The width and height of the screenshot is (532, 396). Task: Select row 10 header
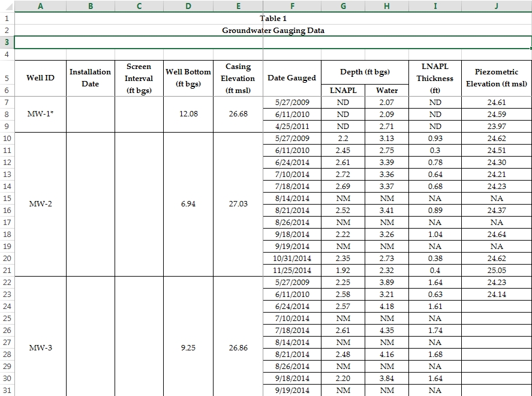pyautogui.click(x=7, y=139)
